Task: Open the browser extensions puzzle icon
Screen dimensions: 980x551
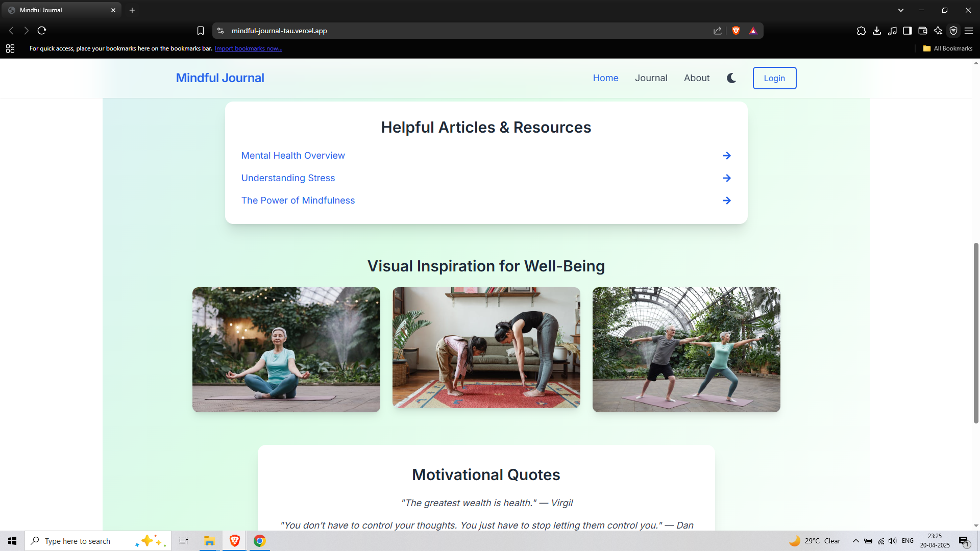Action: (862, 31)
